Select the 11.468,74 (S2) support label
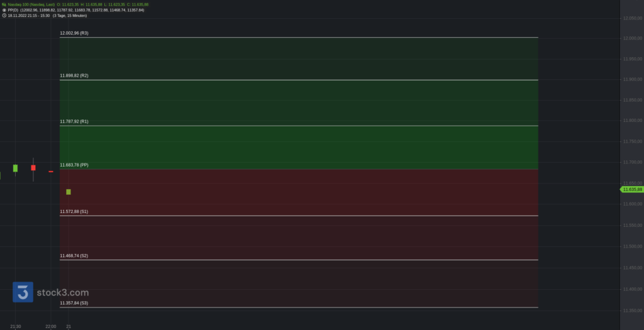 [74, 256]
